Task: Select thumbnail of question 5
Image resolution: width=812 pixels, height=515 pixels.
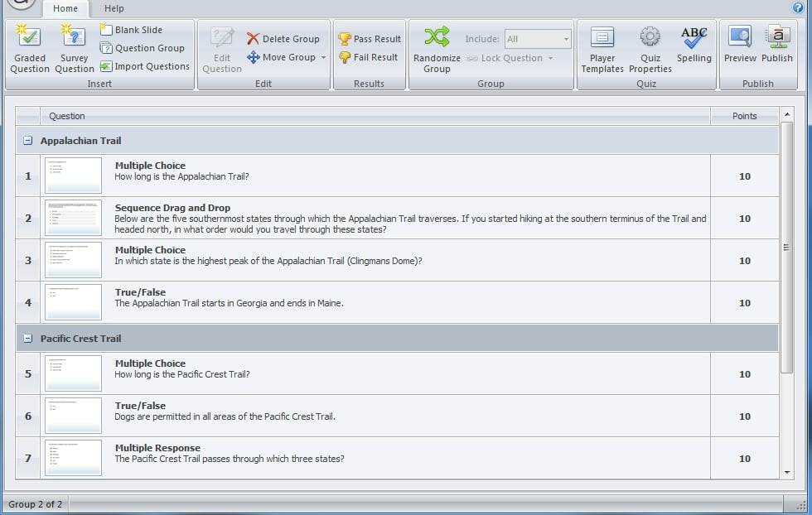Action: [x=73, y=373]
